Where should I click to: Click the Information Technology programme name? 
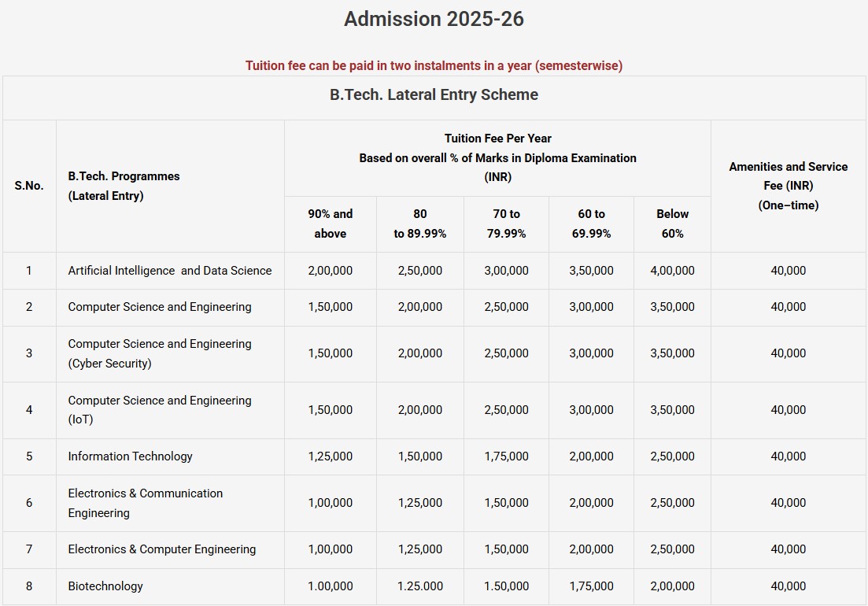[130, 456]
